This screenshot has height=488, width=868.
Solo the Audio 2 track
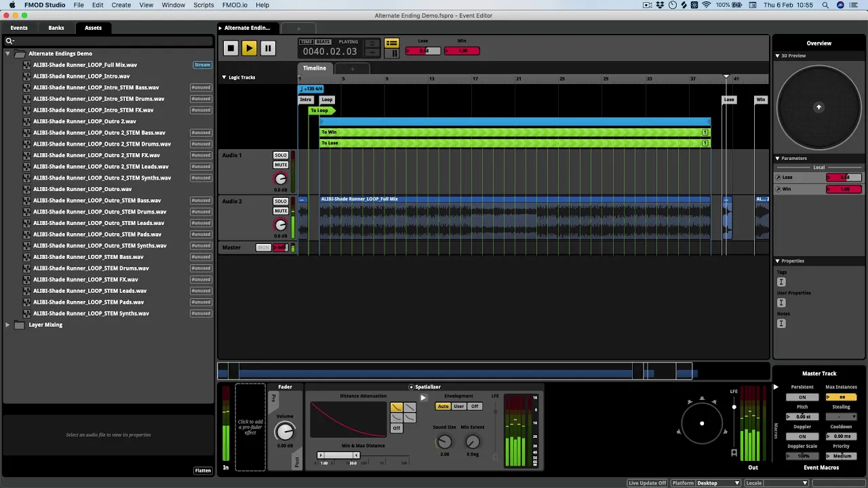pyautogui.click(x=281, y=201)
